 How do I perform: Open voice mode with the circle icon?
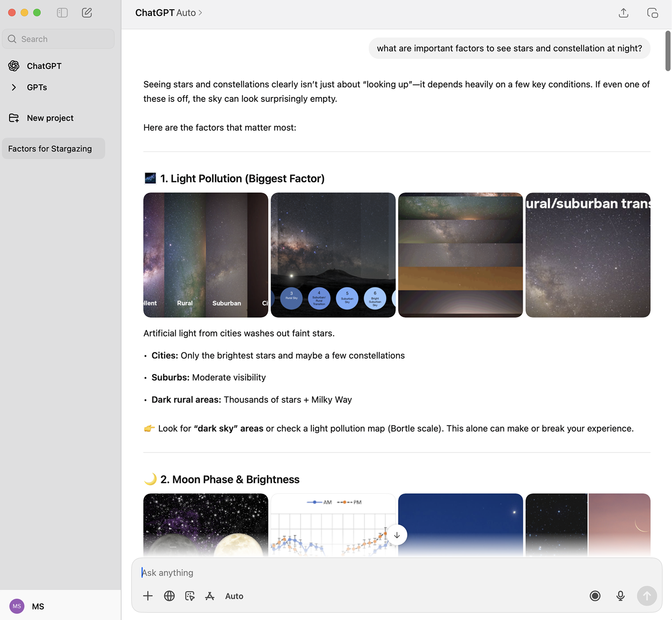tap(595, 596)
